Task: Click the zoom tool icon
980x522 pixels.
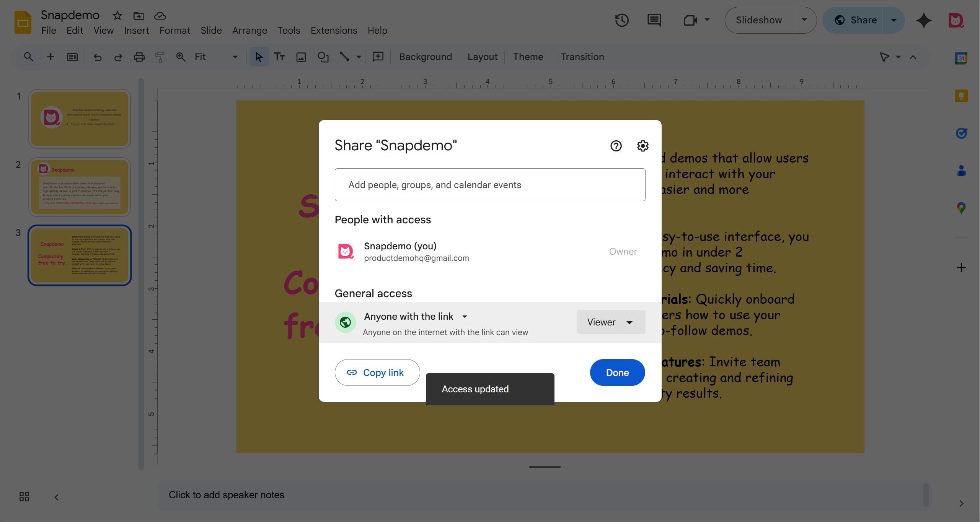Action: click(x=181, y=57)
